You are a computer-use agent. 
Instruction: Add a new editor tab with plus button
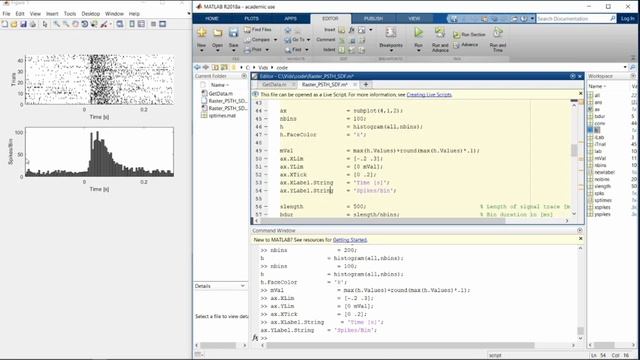366,84
